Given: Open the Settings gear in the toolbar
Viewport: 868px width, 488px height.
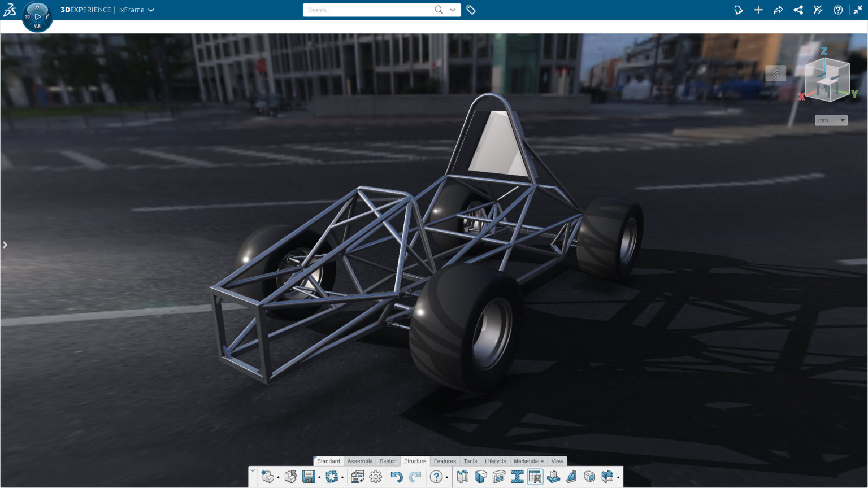Looking at the screenshot, I should tap(376, 476).
